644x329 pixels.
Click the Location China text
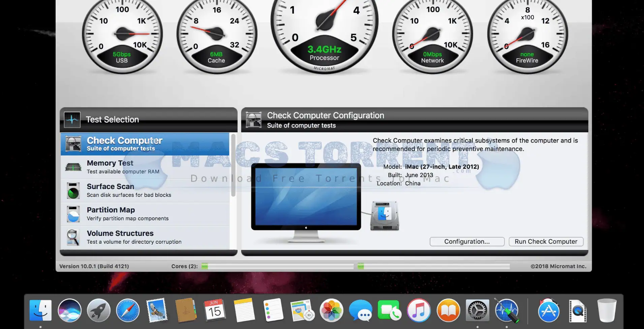point(399,183)
